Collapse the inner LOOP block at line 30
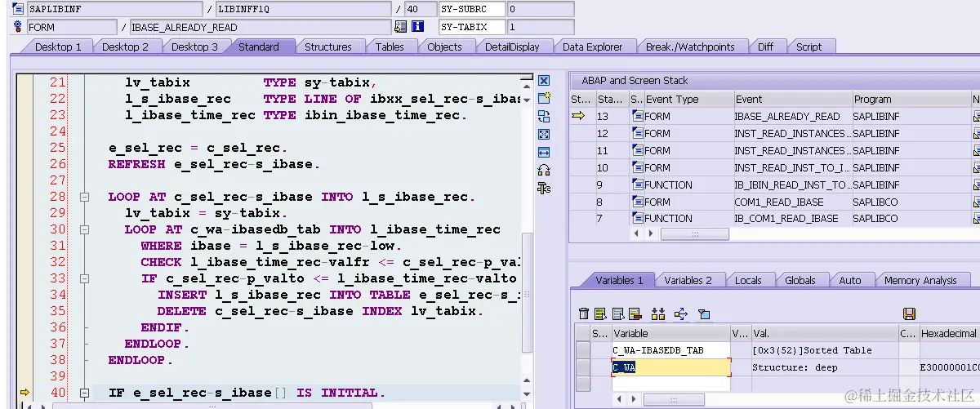The width and height of the screenshot is (980, 409). [83, 229]
